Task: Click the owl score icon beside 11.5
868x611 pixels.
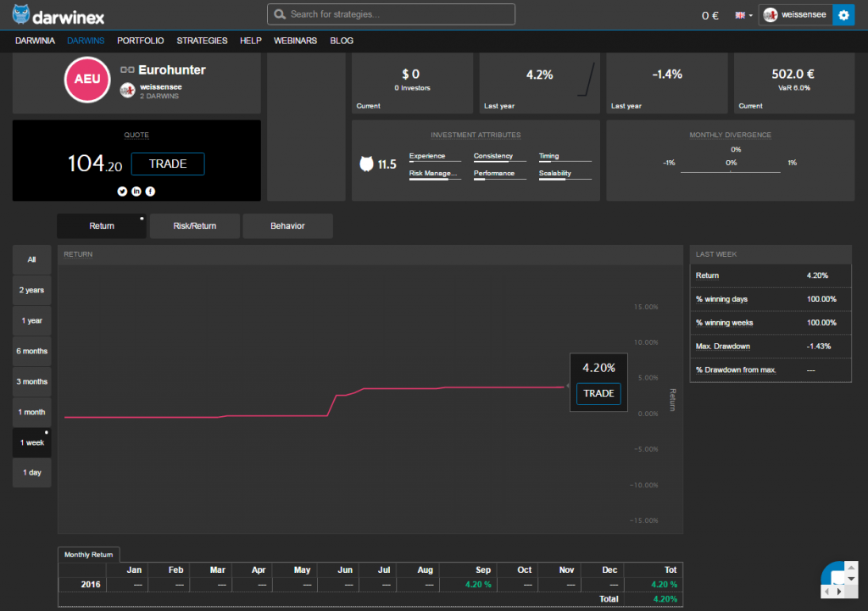Action: tap(367, 164)
